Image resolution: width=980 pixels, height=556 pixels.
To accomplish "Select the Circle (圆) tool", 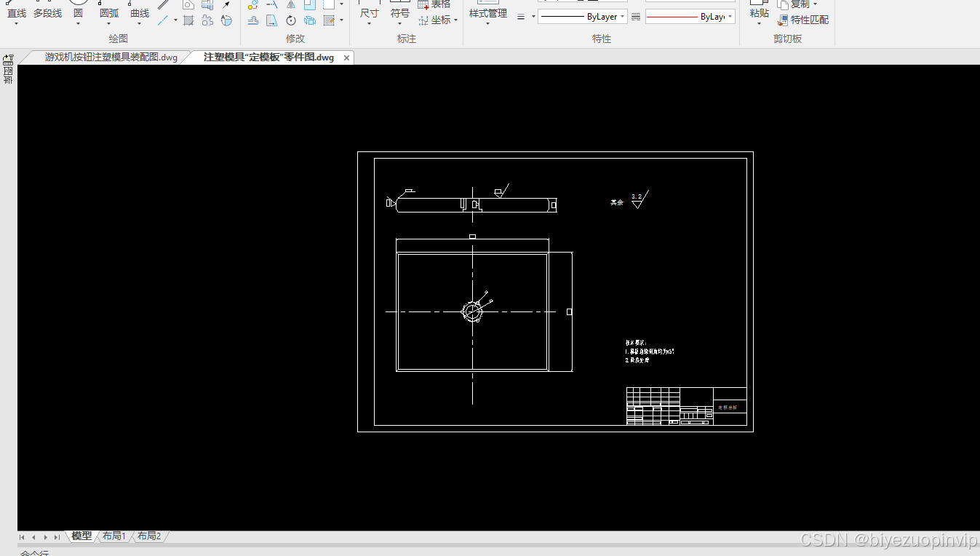I will (x=78, y=9).
